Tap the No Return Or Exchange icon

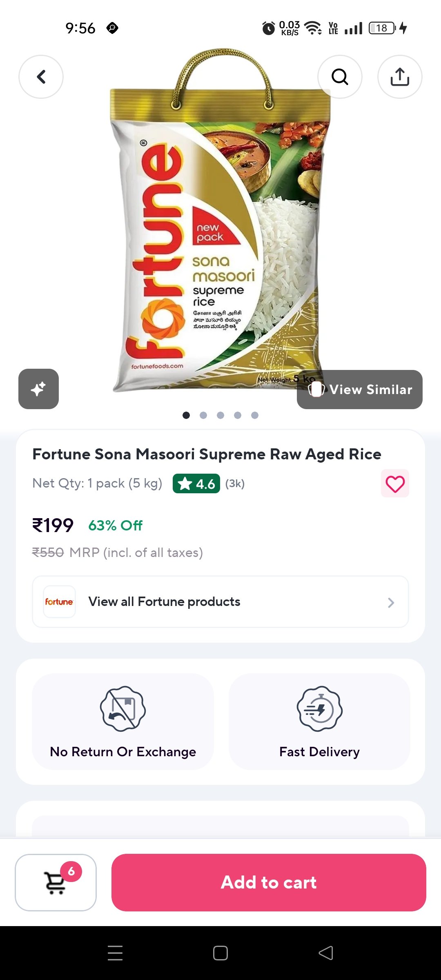point(123,709)
